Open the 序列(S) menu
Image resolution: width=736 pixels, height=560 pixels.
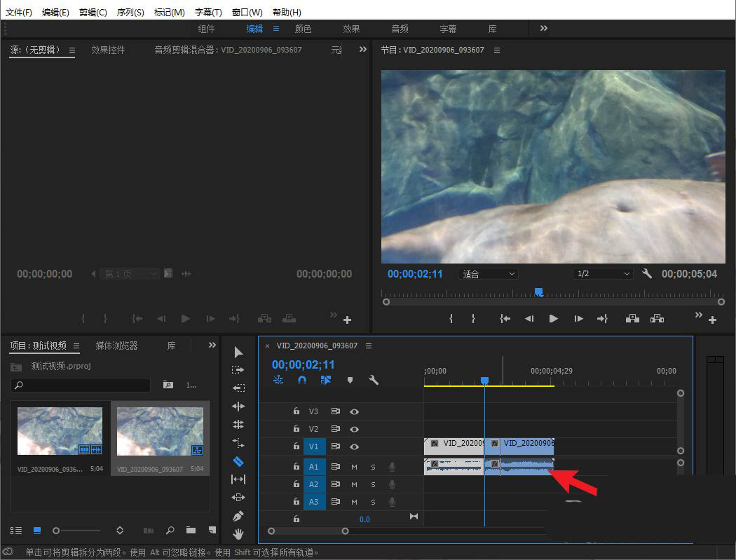[x=130, y=13]
